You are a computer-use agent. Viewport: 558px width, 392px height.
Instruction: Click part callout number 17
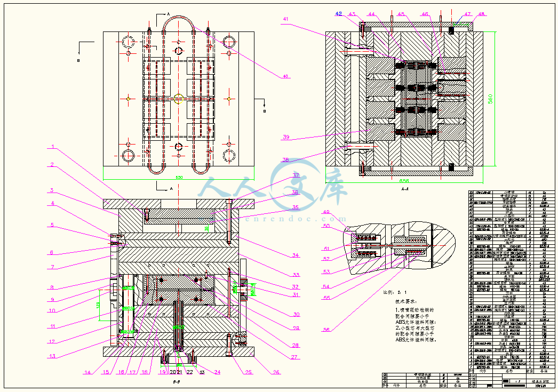click(132, 372)
